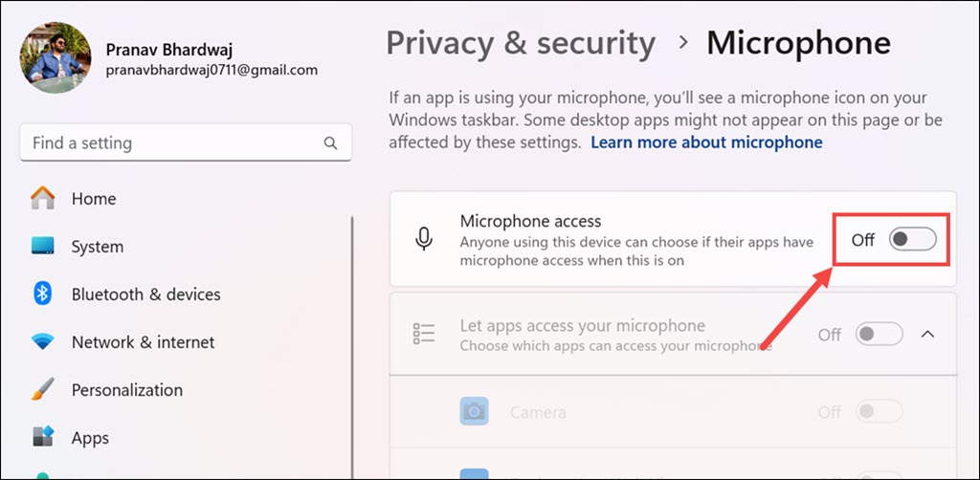
Task: Enable the Camera microphone toggle
Action: (880, 412)
